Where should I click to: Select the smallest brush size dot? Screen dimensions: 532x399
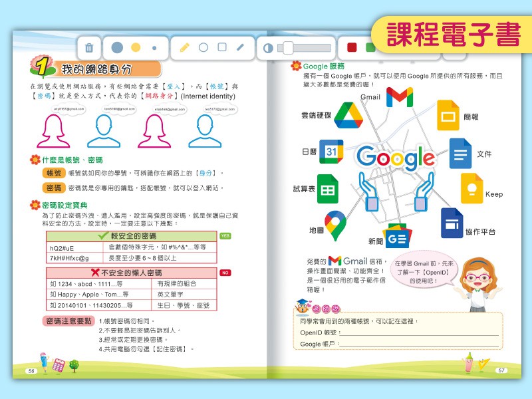(154, 48)
